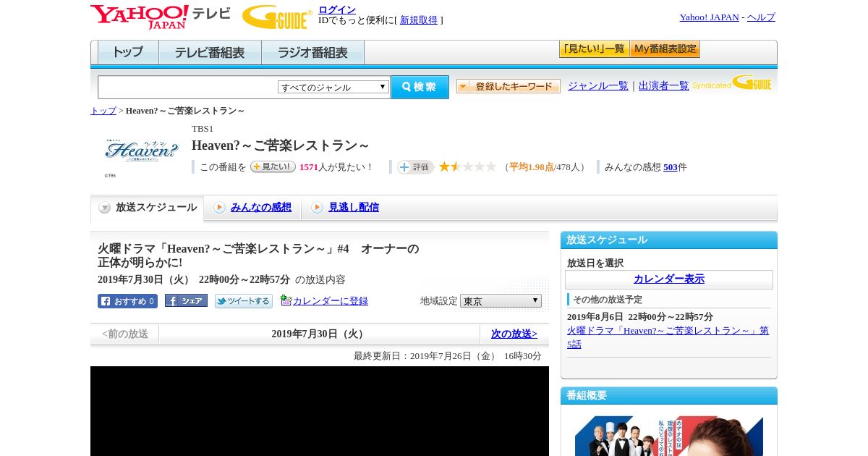Select the star rating display
This screenshot has width=868, height=456.
coord(467,166)
